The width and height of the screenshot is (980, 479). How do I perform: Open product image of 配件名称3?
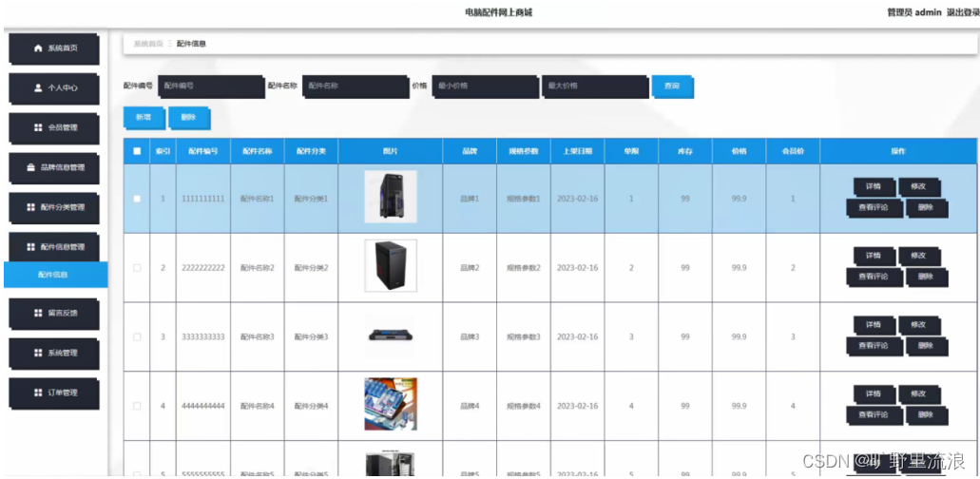point(391,335)
